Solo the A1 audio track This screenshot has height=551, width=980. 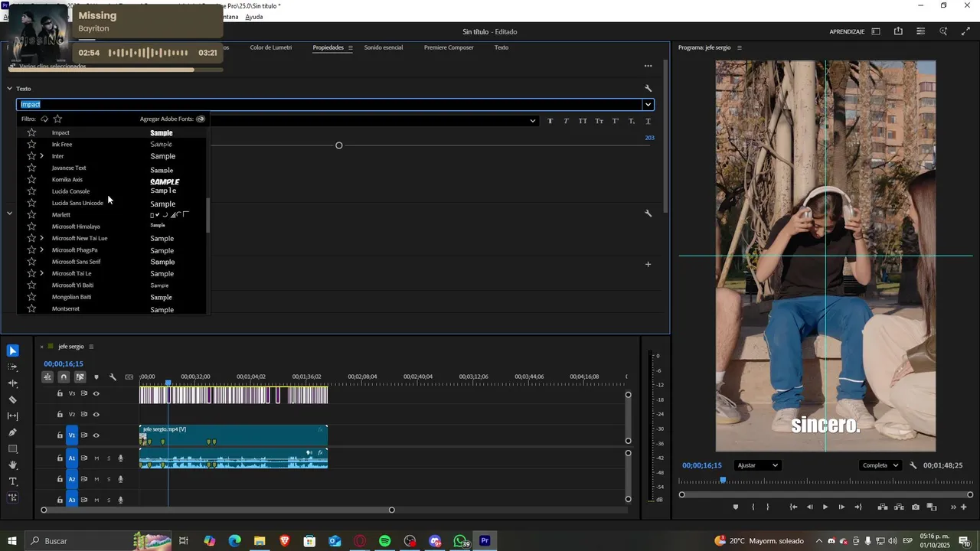pyautogui.click(x=109, y=458)
